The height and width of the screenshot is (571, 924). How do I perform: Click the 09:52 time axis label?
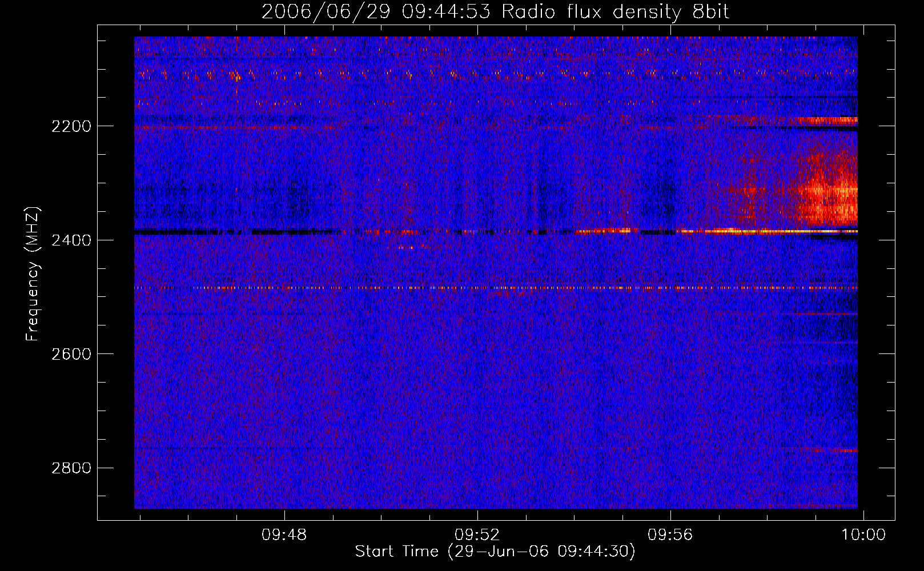coord(477,535)
